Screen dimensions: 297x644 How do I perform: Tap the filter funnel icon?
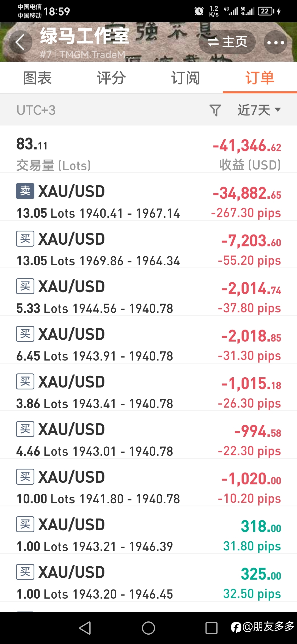click(x=215, y=110)
